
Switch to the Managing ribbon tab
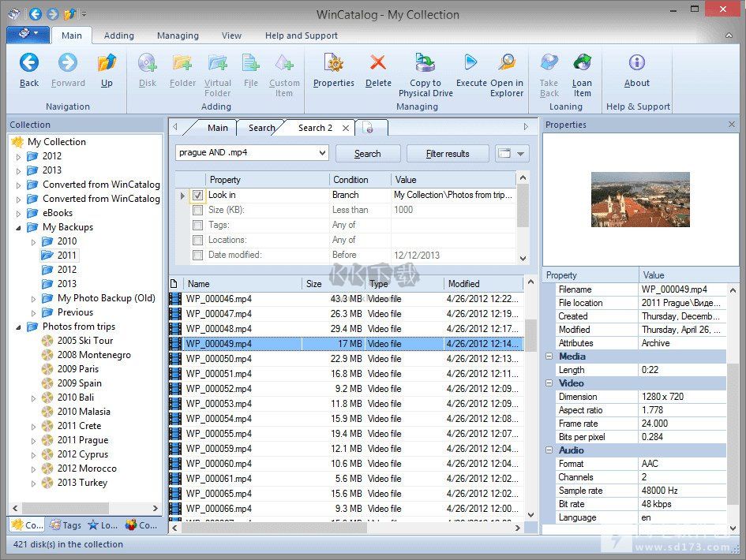[x=178, y=35]
